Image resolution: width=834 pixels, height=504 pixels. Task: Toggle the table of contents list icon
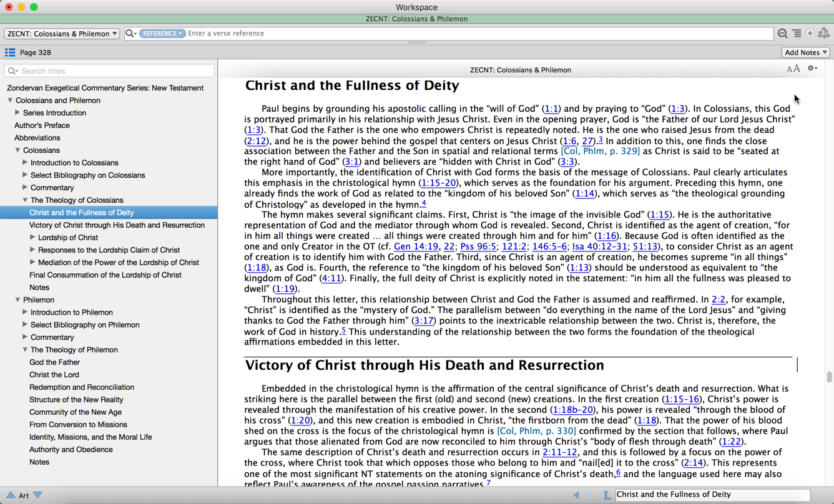tap(10, 52)
